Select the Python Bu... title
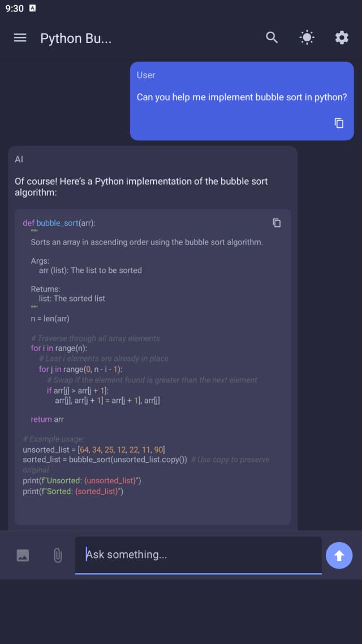This screenshot has width=362, height=644. click(x=76, y=38)
